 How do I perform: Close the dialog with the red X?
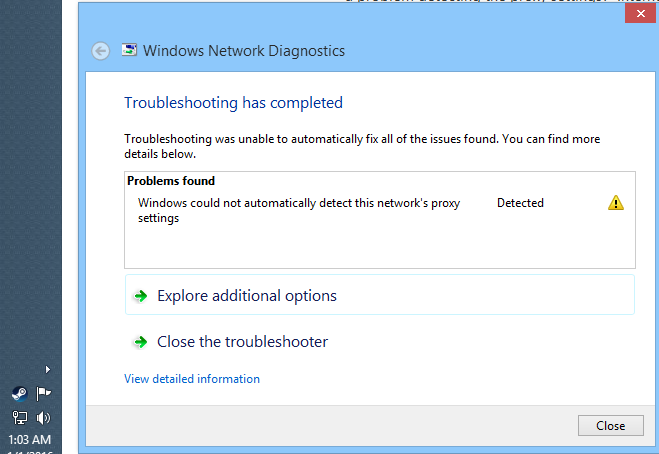coord(640,13)
